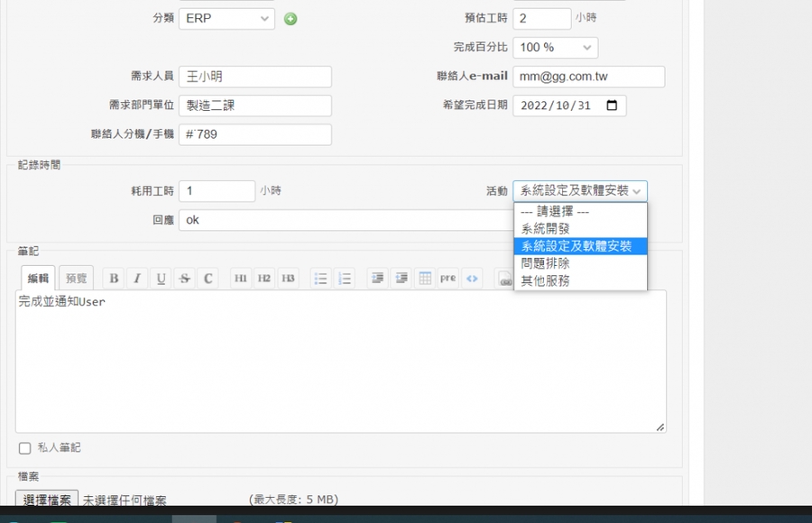Insert an unordered bullet list
This screenshot has height=523, width=812.
coord(320,279)
